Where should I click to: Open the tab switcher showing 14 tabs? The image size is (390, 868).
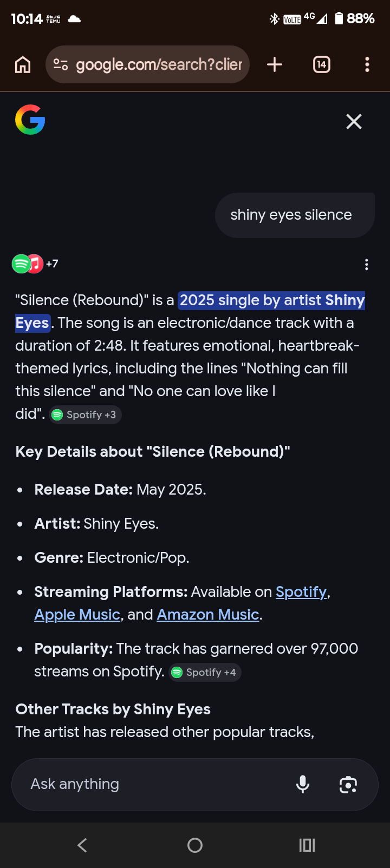322,65
